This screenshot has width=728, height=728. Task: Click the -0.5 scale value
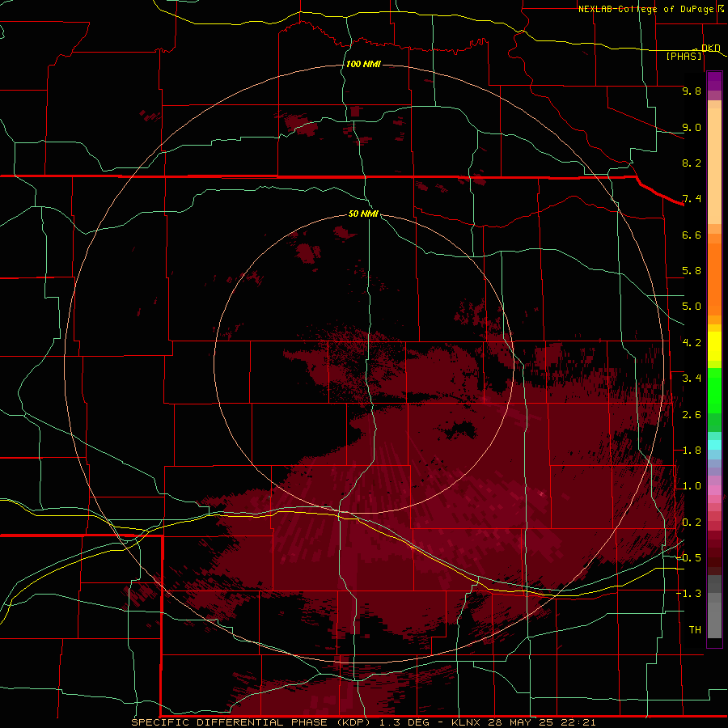pos(688,558)
